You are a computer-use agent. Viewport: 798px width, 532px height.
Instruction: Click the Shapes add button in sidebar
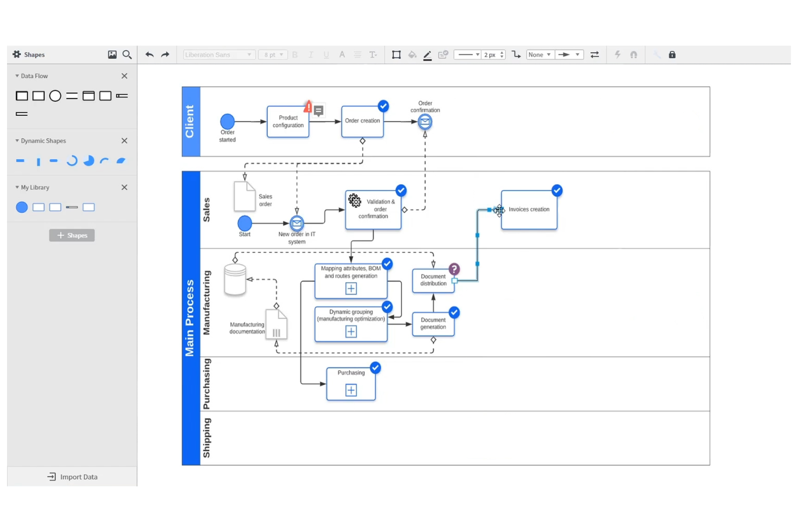(x=72, y=235)
